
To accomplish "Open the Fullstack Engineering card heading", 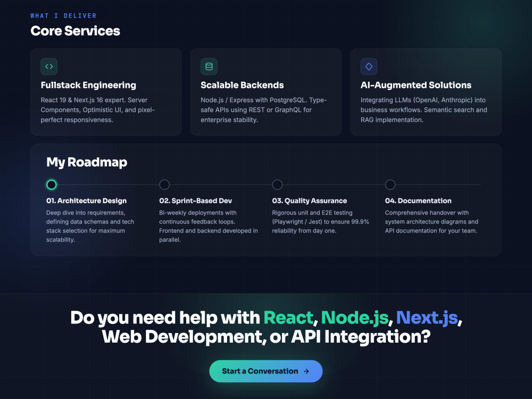I will pos(88,85).
